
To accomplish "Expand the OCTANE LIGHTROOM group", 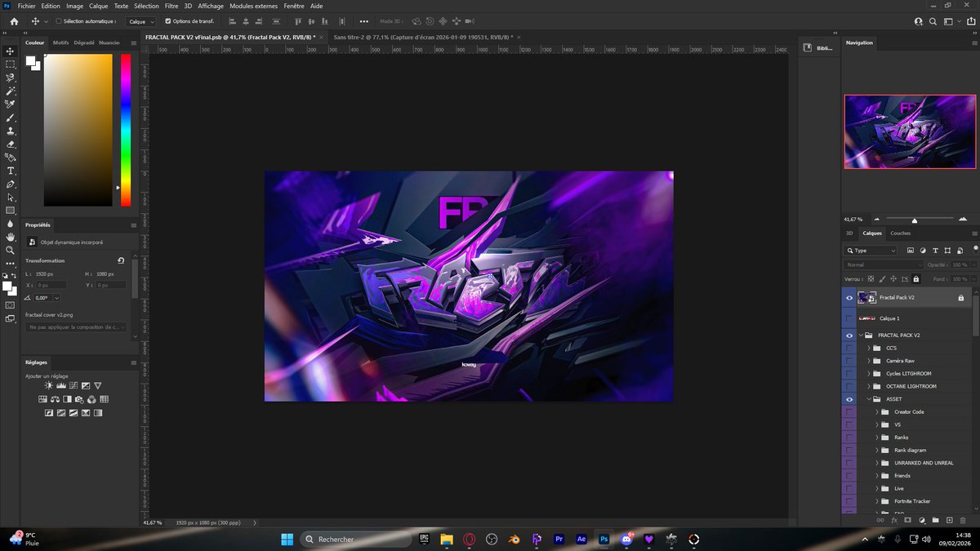I will pyautogui.click(x=869, y=386).
